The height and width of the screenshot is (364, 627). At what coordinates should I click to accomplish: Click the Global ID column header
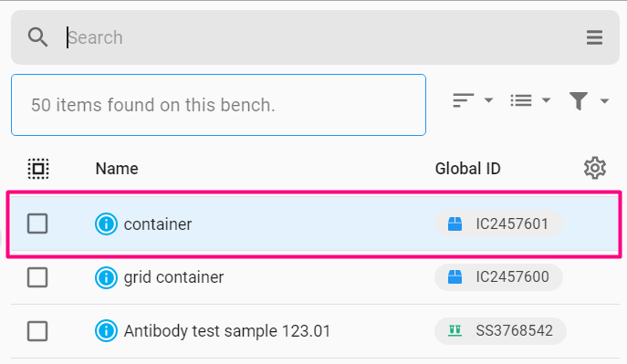pos(468,169)
